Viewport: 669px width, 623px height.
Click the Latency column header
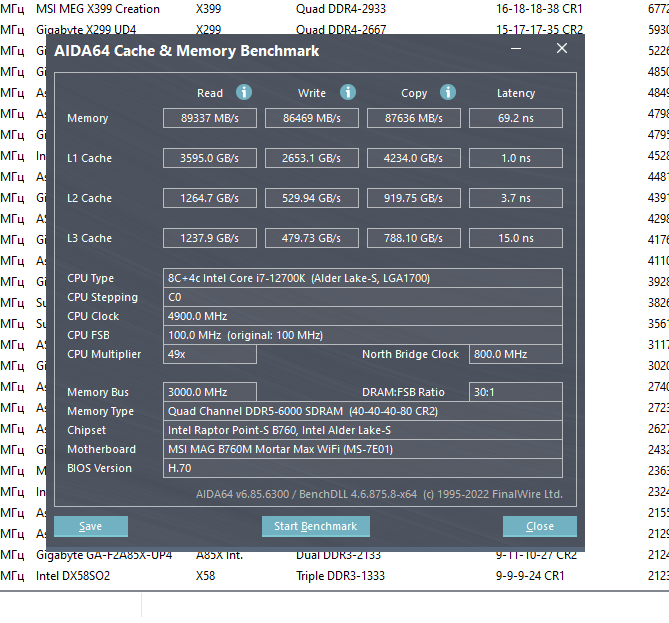[516, 93]
